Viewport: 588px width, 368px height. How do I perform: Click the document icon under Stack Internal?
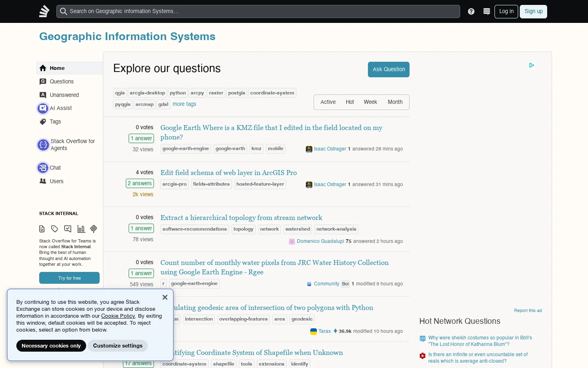42,229
